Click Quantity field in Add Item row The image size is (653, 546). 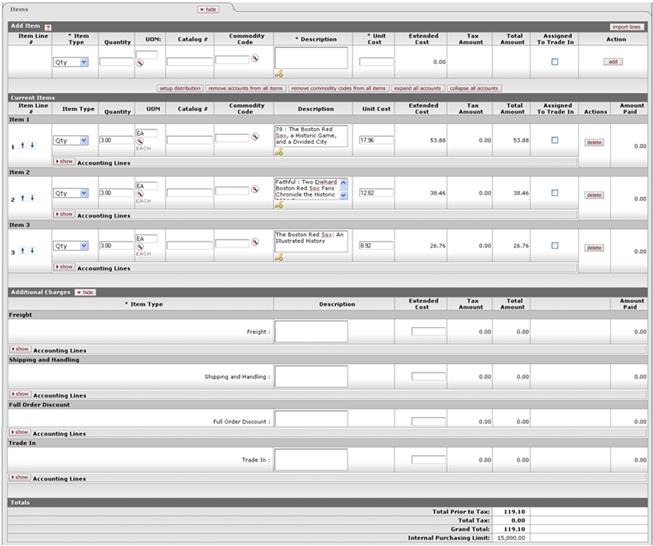pyautogui.click(x=116, y=62)
